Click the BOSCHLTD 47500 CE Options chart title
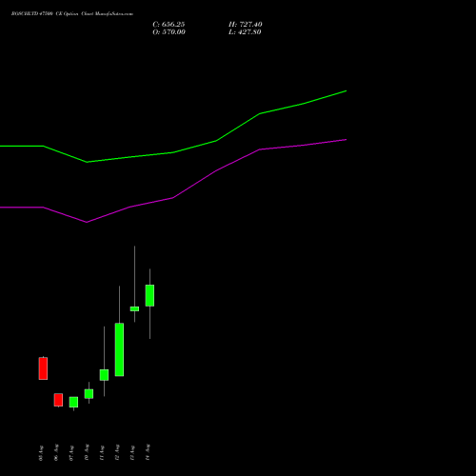 (72, 13)
